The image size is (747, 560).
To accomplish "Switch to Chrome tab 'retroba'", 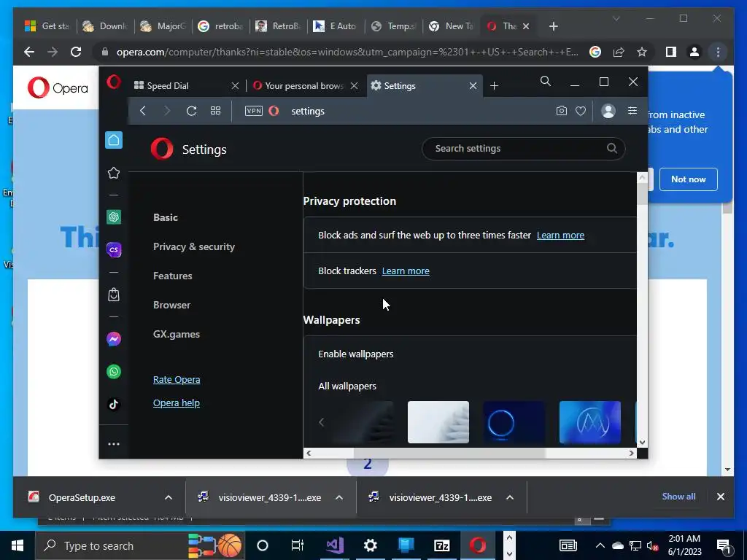I will tap(220, 26).
